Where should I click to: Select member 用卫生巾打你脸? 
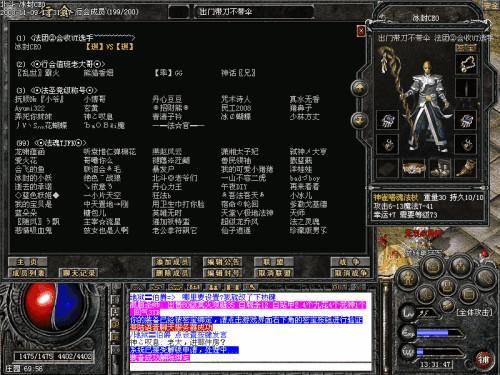pyautogui.click(x=178, y=204)
